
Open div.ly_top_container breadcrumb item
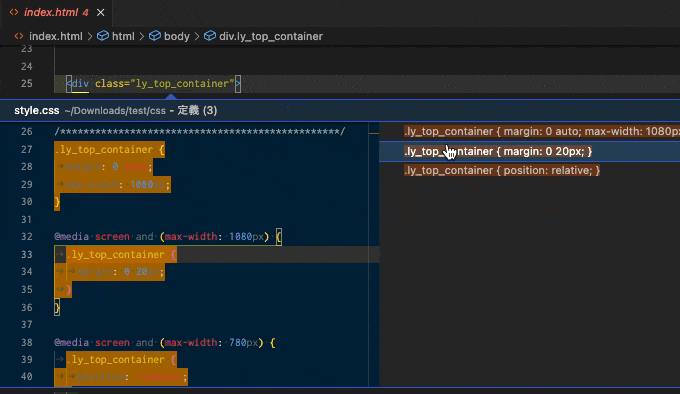(271, 36)
